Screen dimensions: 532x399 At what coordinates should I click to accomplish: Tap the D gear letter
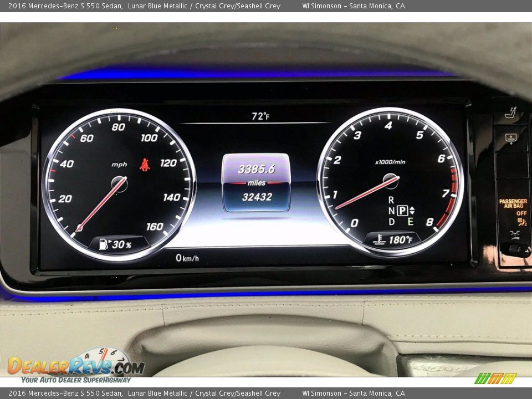click(x=391, y=222)
